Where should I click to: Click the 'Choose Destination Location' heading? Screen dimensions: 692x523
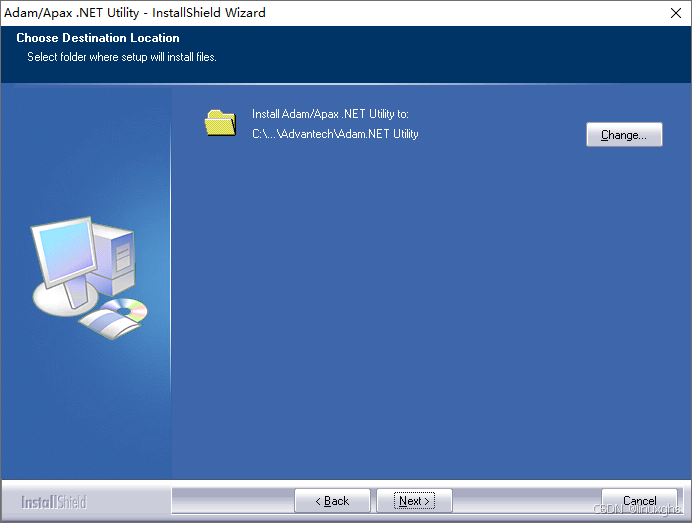pos(98,38)
